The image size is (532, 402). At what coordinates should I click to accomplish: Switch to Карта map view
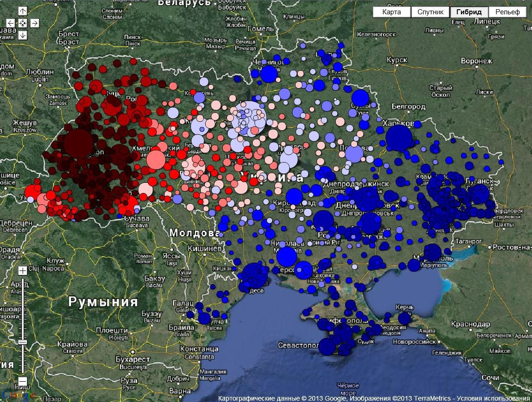coord(391,12)
